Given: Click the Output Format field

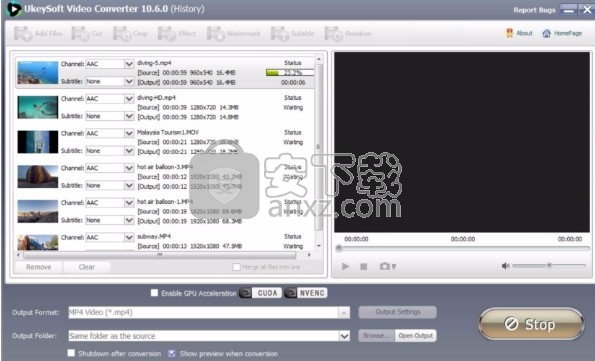Looking at the screenshot, I should click(x=209, y=312).
